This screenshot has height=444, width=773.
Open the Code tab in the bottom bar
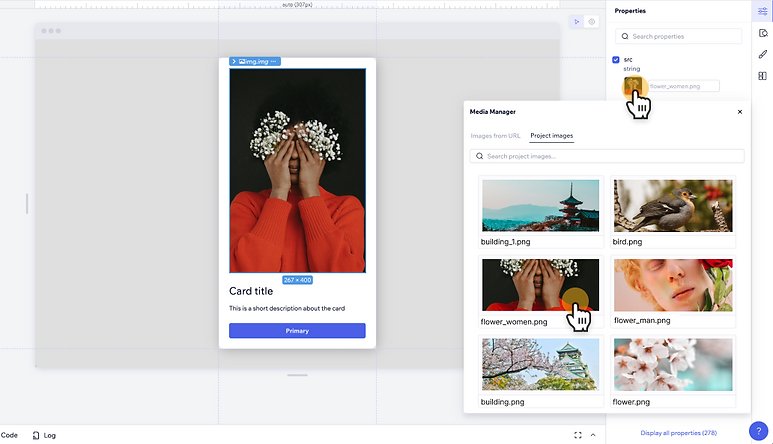tap(9, 436)
